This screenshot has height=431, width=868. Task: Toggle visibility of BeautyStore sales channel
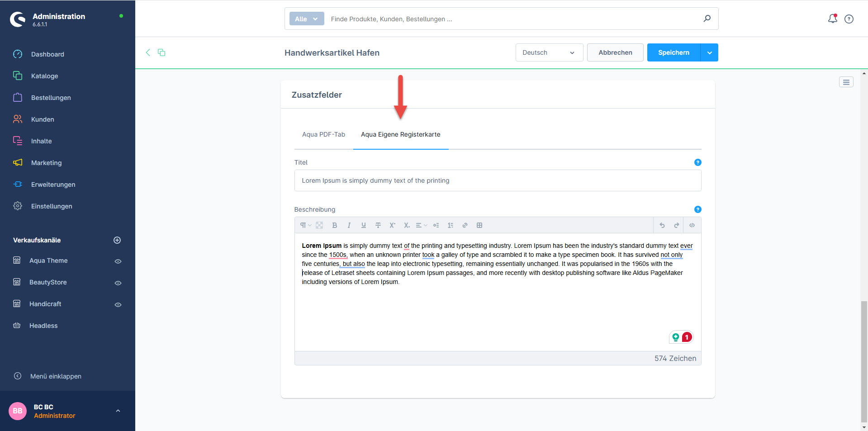(x=118, y=283)
